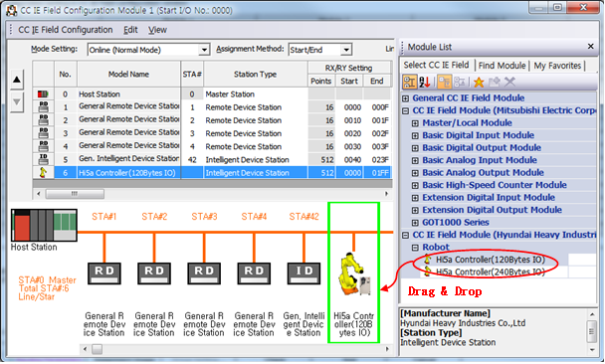Click scroll-down arrow in module description pane
The width and height of the screenshot is (605, 364).
click(592, 350)
